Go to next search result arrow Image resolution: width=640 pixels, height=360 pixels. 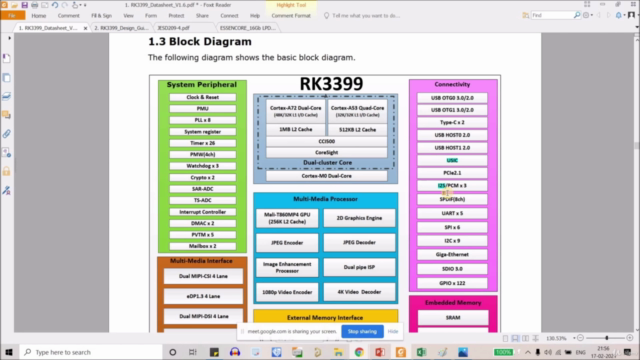(609, 15)
